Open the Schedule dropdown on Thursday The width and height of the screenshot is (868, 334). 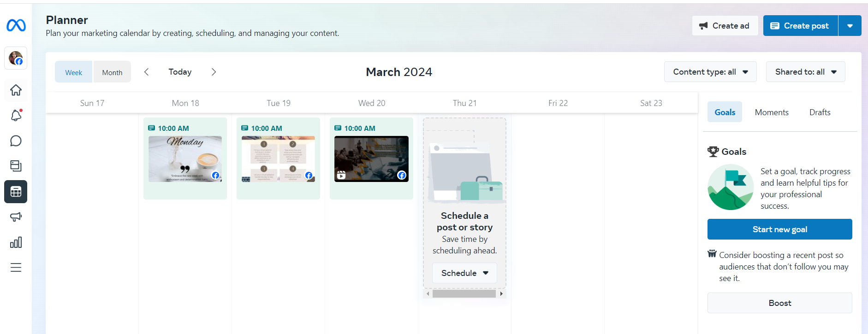464,273
